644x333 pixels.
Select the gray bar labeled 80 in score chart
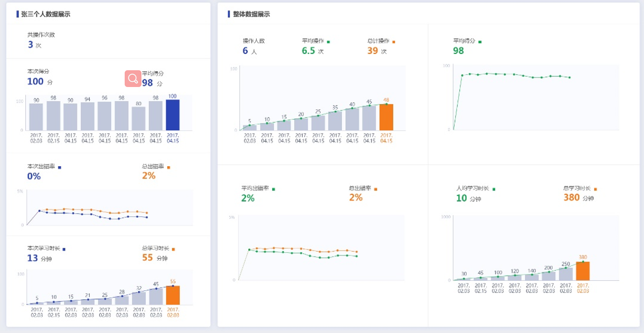tap(138, 118)
